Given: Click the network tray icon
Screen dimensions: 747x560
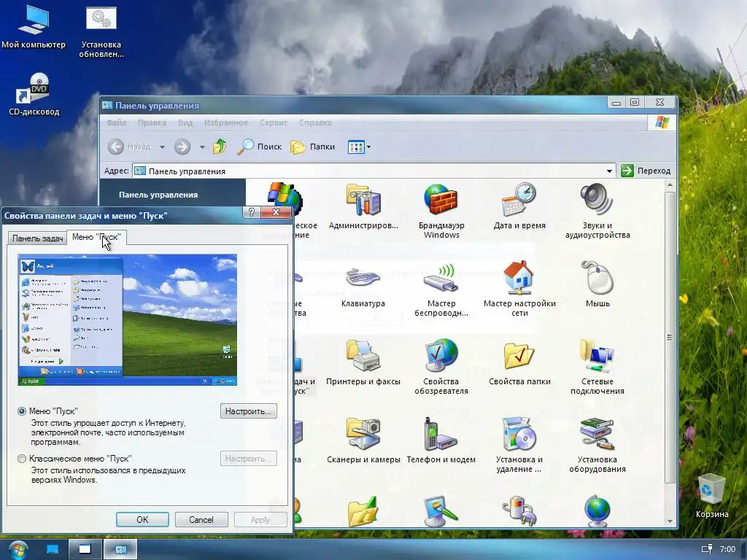Looking at the screenshot, I should (707, 550).
